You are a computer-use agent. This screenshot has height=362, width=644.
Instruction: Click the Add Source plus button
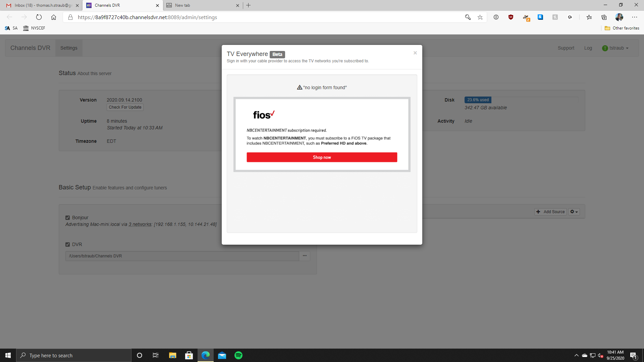pyautogui.click(x=550, y=212)
